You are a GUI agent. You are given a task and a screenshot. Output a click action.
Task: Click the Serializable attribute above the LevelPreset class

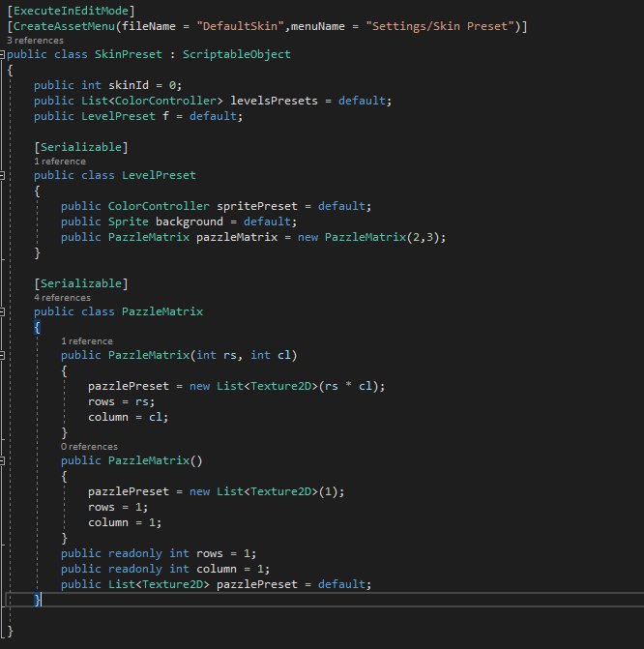[x=81, y=147]
